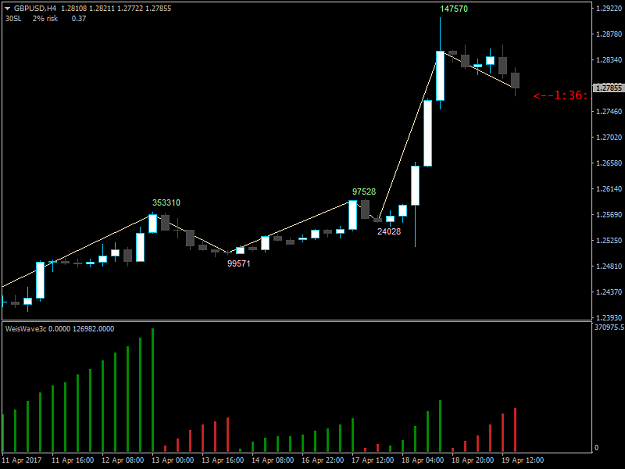625x469 pixels.
Task: Select the time axis label '19 Apr 12:00'
Action: point(522,460)
